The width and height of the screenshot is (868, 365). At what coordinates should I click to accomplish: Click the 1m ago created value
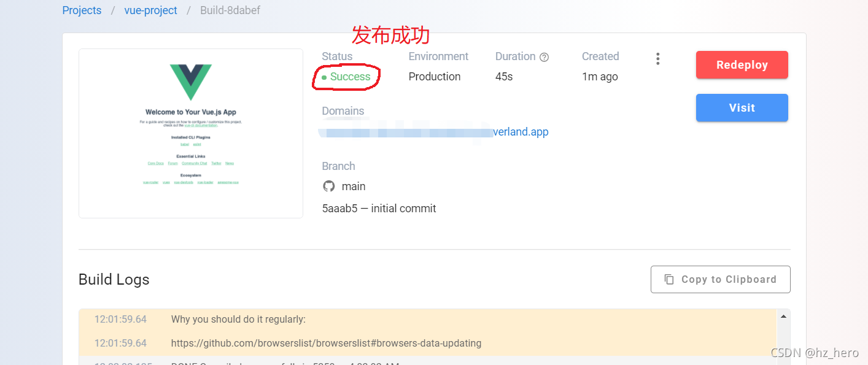click(600, 77)
